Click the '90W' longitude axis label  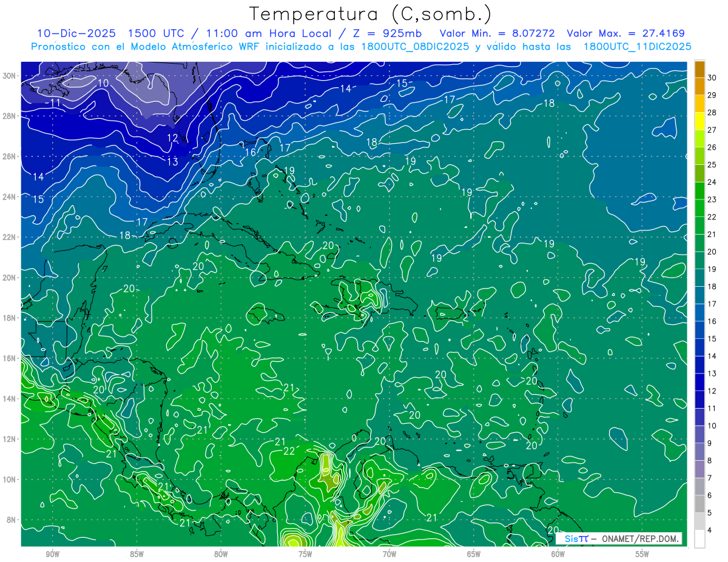coord(52,554)
